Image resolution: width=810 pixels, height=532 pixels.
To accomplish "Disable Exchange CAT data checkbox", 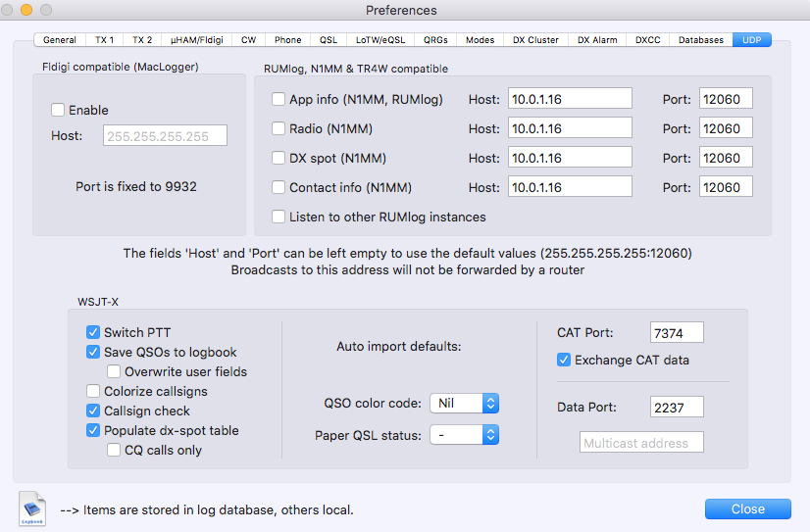I will pos(564,360).
